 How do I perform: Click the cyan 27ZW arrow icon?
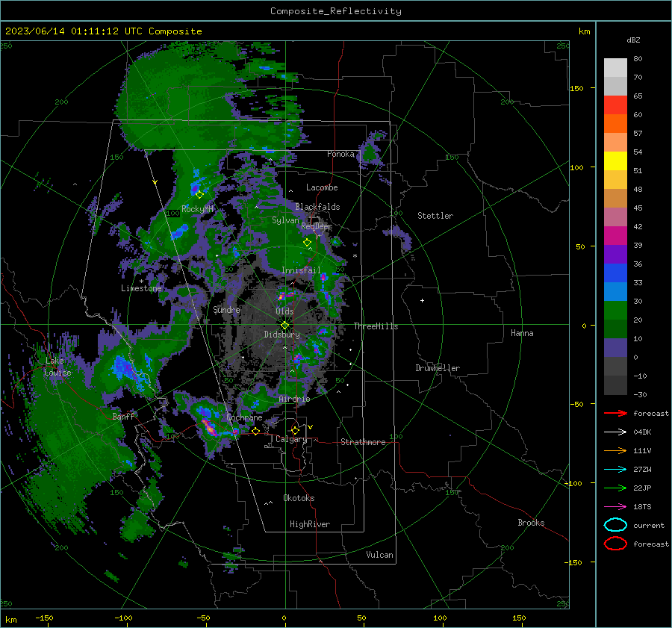pyautogui.click(x=615, y=470)
